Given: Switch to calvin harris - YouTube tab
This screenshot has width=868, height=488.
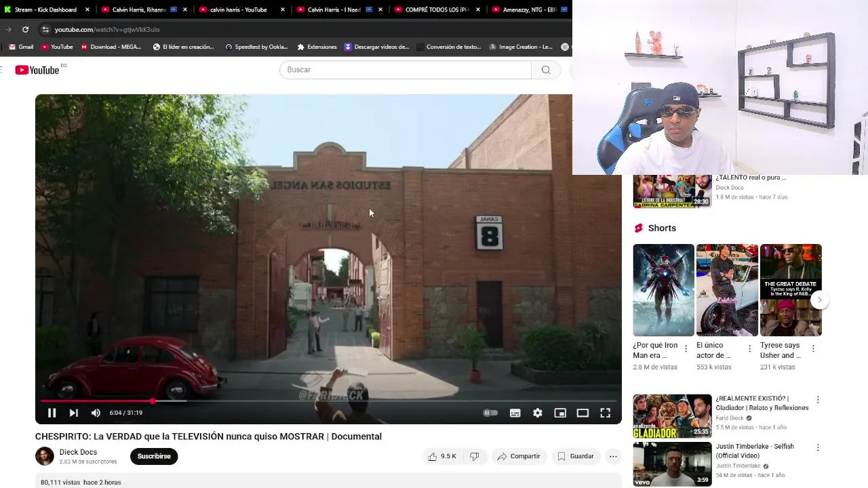Looking at the screenshot, I should click(x=238, y=9).
